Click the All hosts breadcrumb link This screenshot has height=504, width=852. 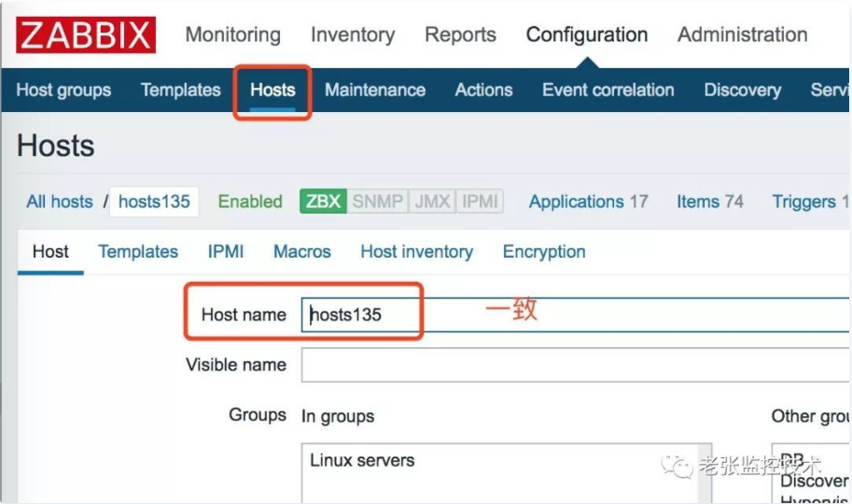tap(60, 202)
